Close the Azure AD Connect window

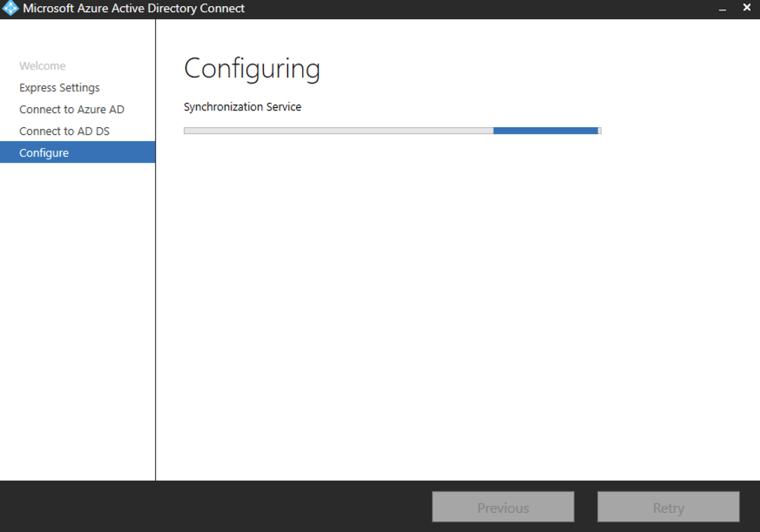(746, 8)
